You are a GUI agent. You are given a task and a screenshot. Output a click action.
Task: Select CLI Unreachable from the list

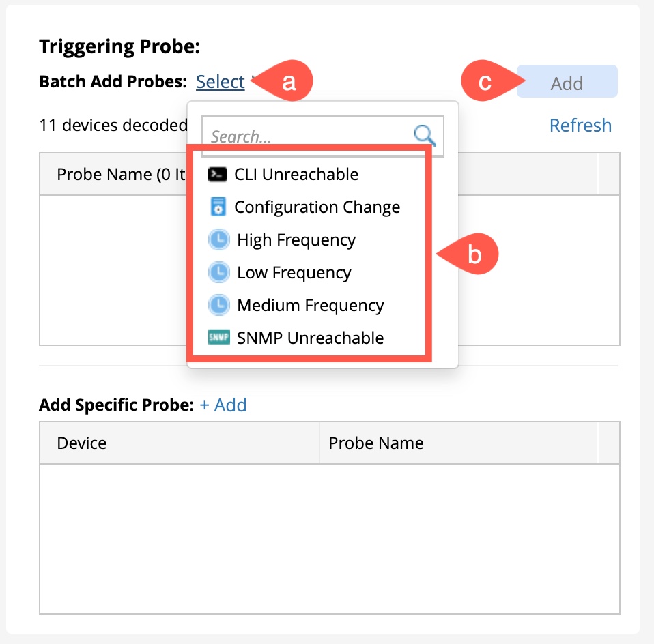(x=296, y=174)
